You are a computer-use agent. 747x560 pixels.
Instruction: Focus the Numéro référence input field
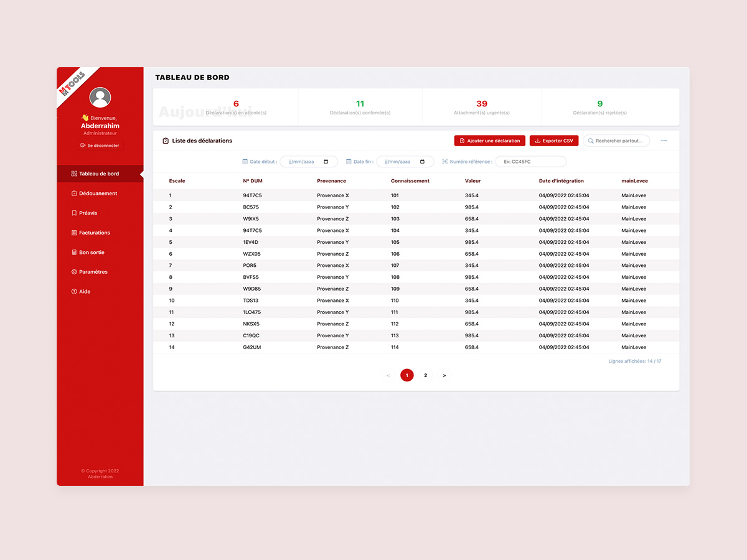coord(531,162)
